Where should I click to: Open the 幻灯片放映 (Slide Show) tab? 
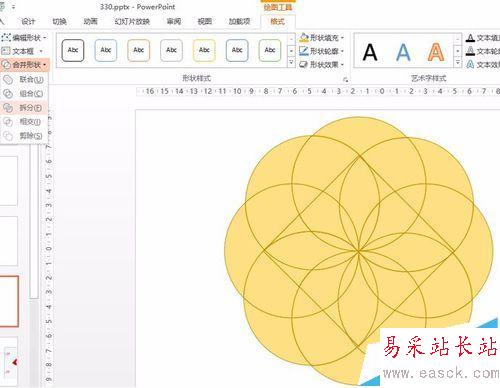(132, 22)
